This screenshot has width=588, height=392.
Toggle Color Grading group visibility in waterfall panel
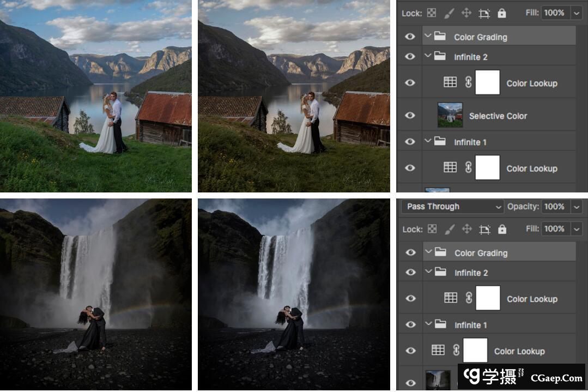click(x=410, y=252)
